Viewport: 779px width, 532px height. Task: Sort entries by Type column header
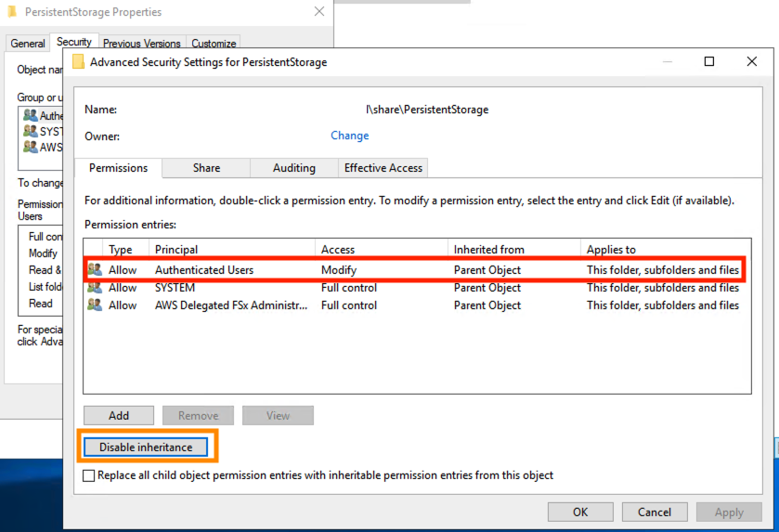tap(125, 250)
